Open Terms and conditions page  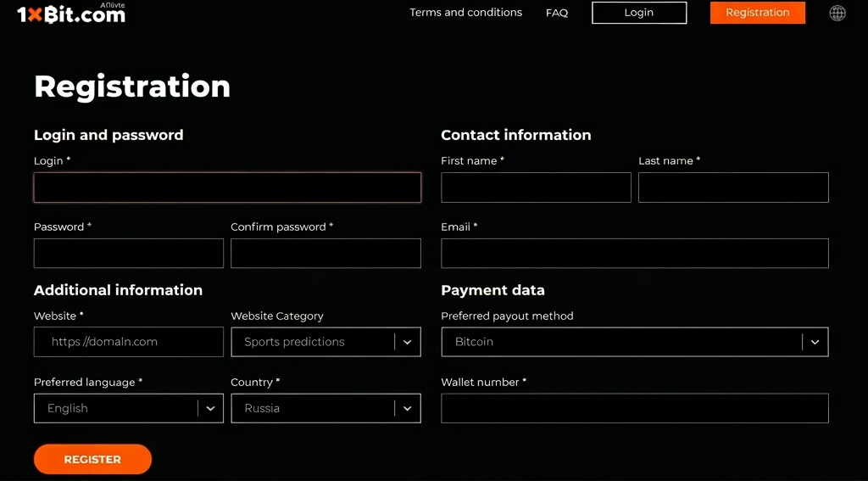point(465,12)
